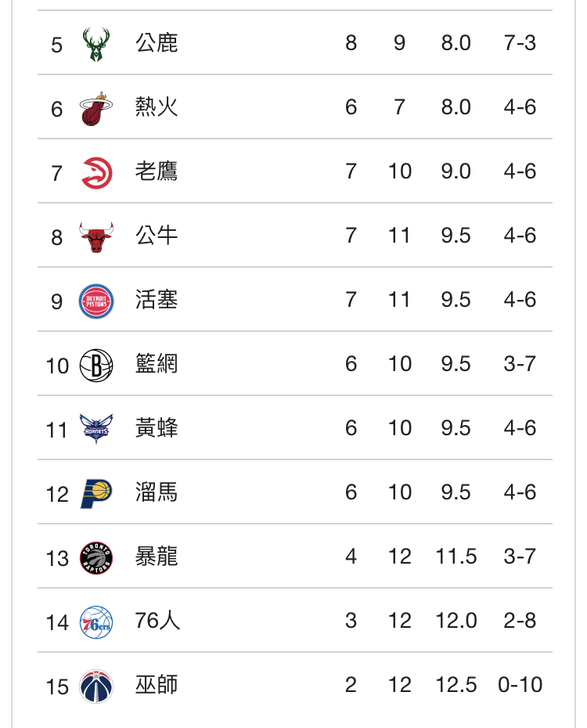This screenshot has width=587, height=728.
Task: Open team page for 熱火
Action: pyautogui.click(x=157, y=106)
